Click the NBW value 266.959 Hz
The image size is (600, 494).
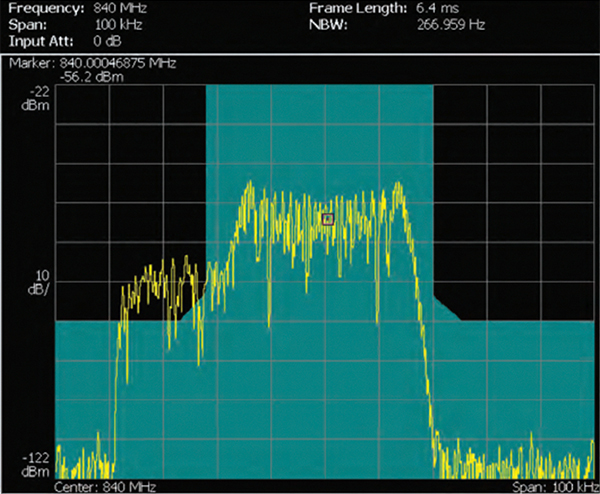click(x=451, y=25)
